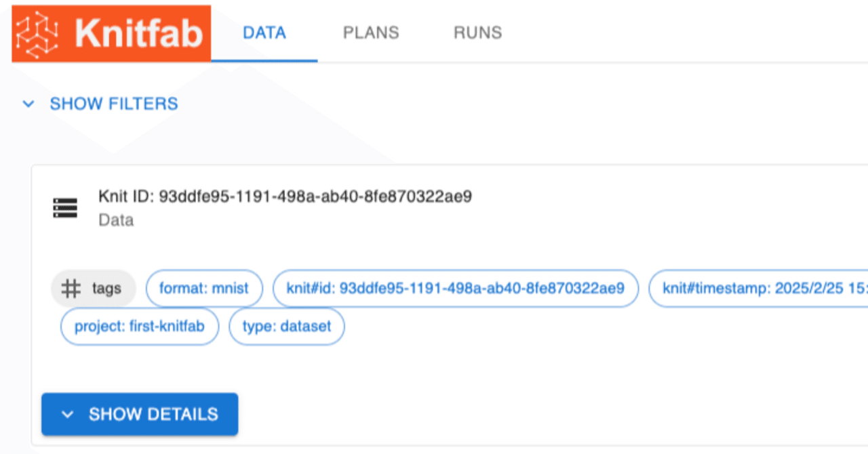Click the knit#id tag containing the UUID
The height and width of the screenshot is (454, 868).
coord(456,288)
